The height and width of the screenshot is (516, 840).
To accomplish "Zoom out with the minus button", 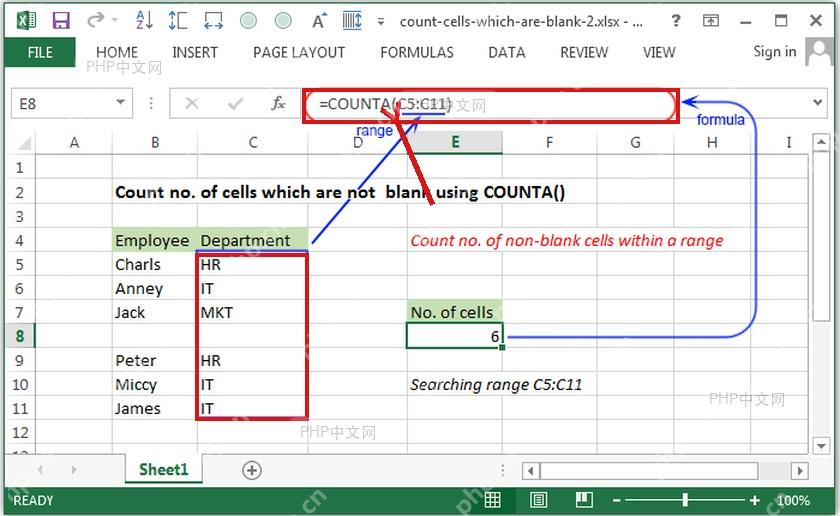I will (617, 500).
